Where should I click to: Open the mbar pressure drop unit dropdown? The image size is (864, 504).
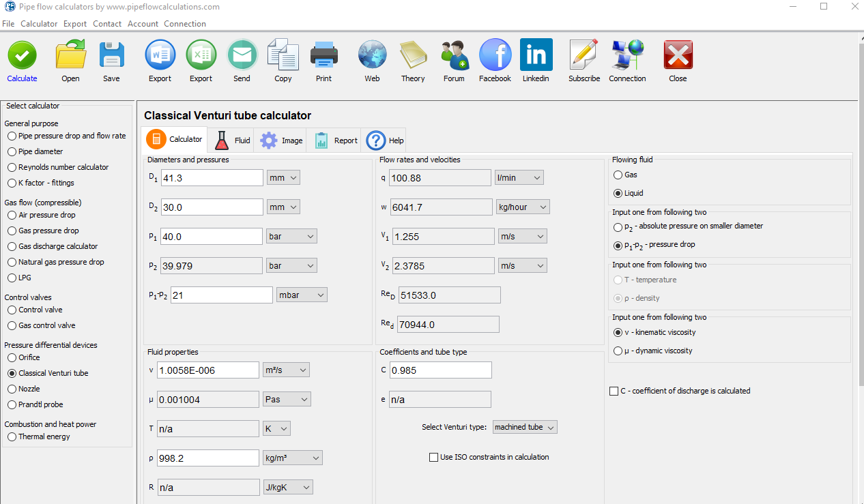302,295
